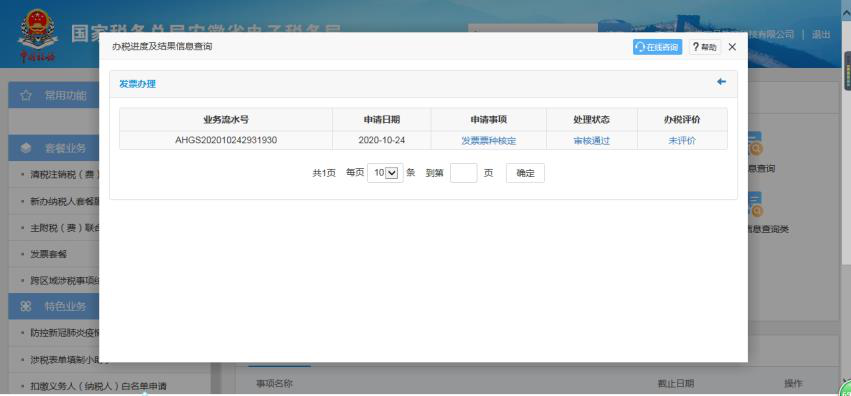Open 发票套餐 sidebar item

[x=48, y=254]
